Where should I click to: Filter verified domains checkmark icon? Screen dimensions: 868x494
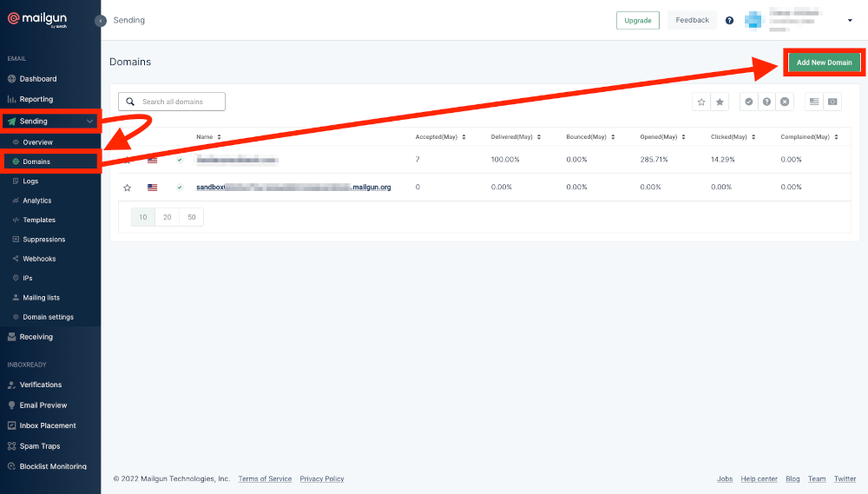point(748,102)
